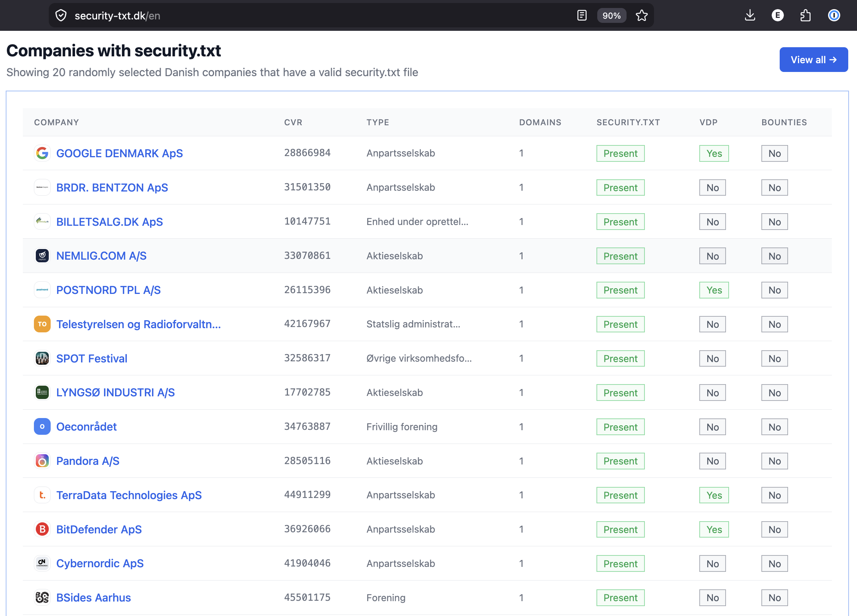
Task: Open Pandora A/S company link
Action: click(88, 461)
